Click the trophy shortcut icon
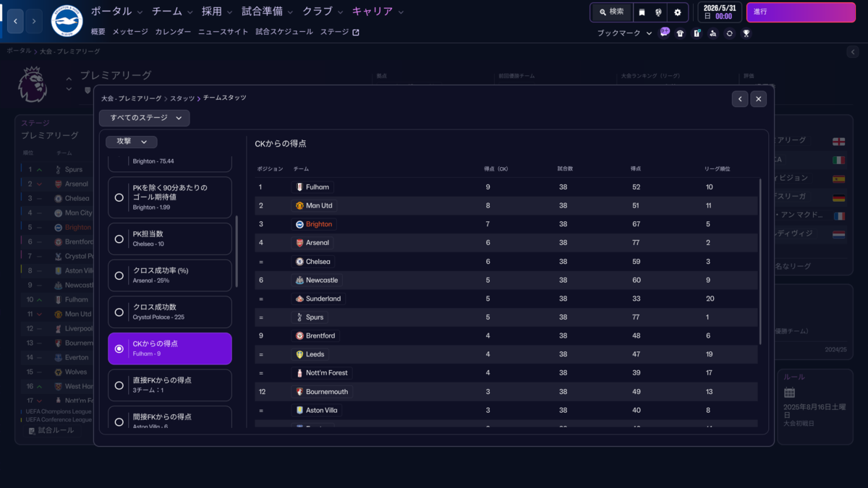The height and width of the screenshot is (488, 868). pyautogui.click(x=746, y=33)
